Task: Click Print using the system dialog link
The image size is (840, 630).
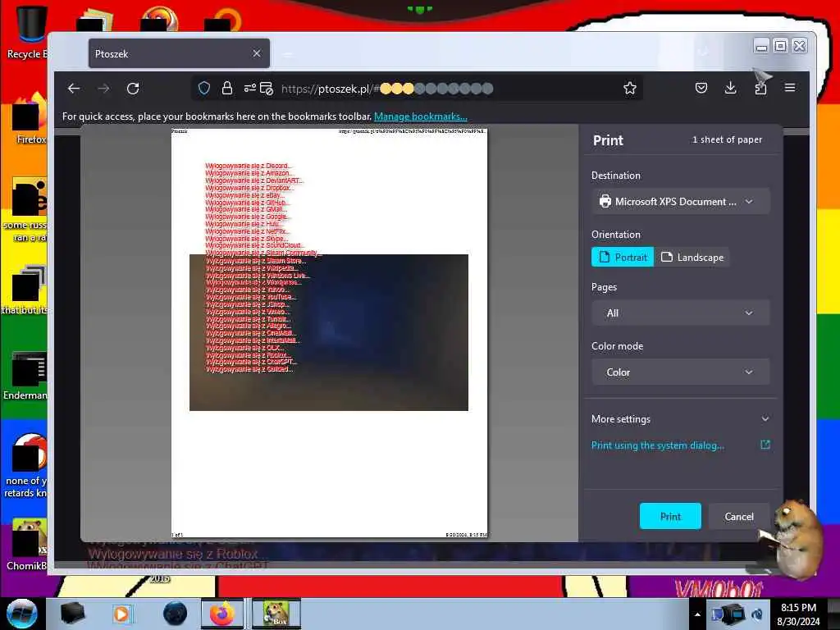Action: tap(658, 445)
